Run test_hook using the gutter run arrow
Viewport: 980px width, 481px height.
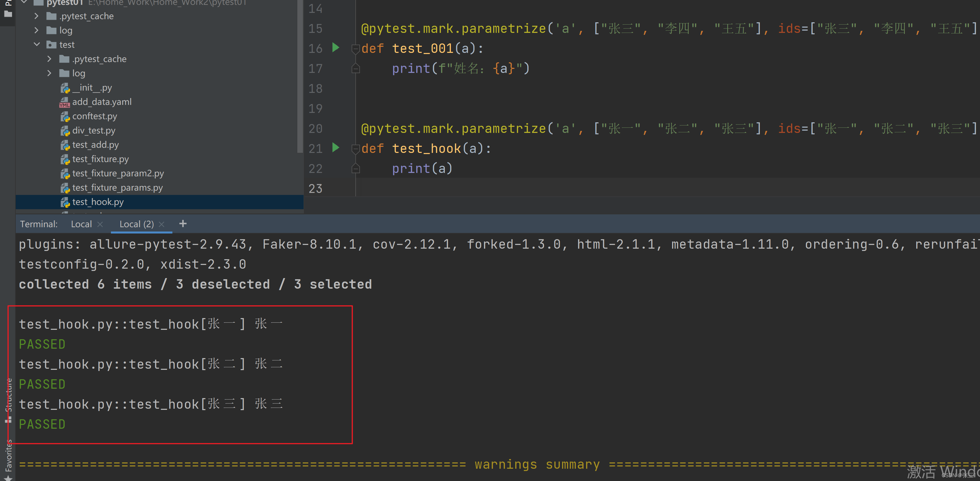(335, 147)
